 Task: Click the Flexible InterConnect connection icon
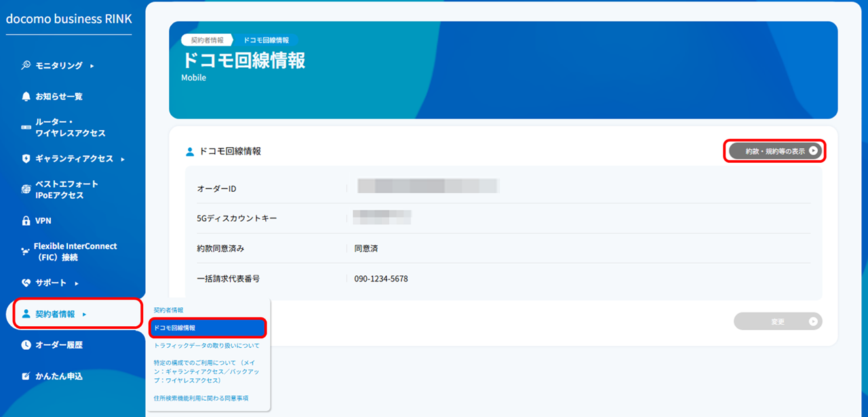point(26,252)
